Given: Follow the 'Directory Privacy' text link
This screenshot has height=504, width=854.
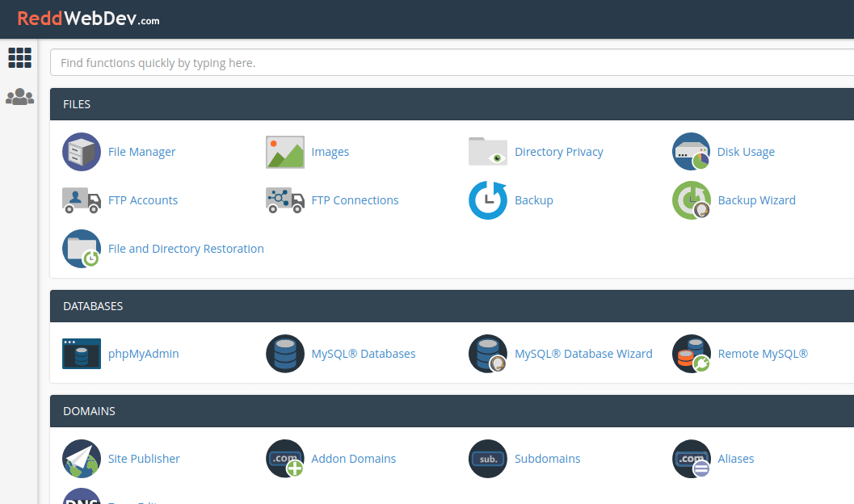Looking at the screenshot, I should [x=559, y=152].
